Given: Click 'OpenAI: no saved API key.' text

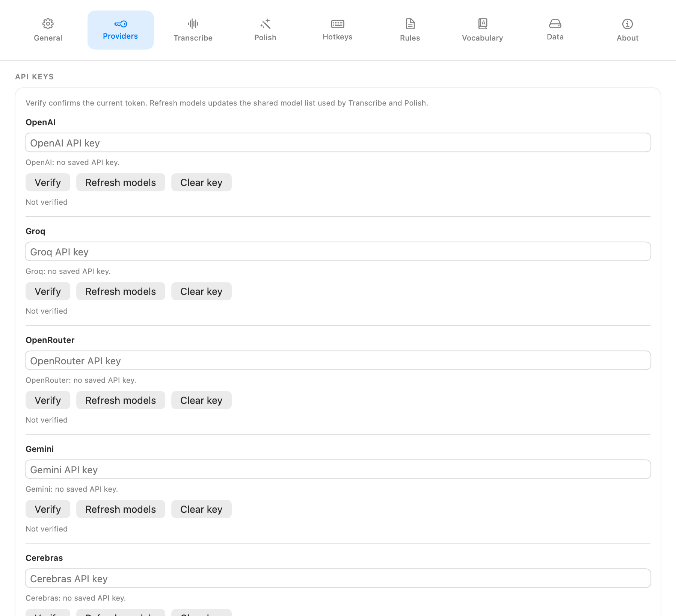Looking at the screenshot, I should [x=72, y=162].
